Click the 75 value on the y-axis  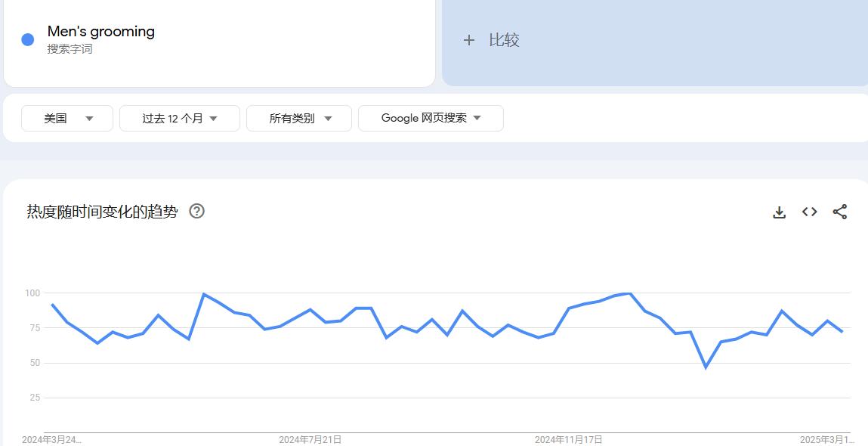(x=35, y=327)
